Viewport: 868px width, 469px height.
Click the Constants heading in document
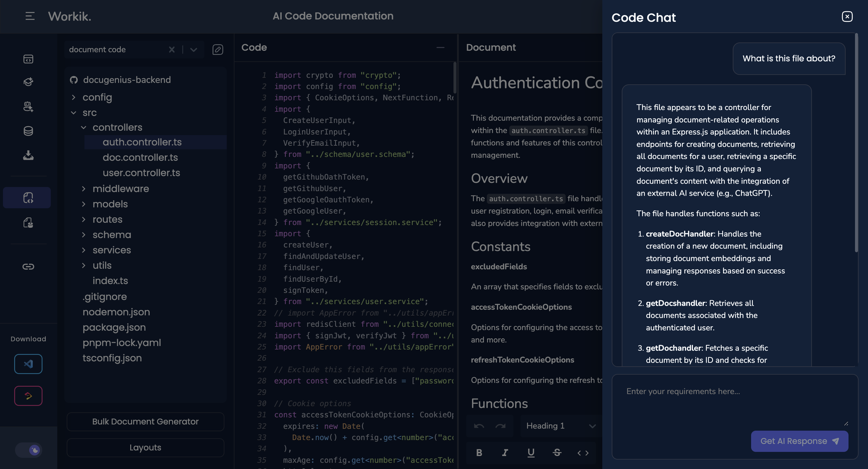pyautogui.click(x=500, y=247)
